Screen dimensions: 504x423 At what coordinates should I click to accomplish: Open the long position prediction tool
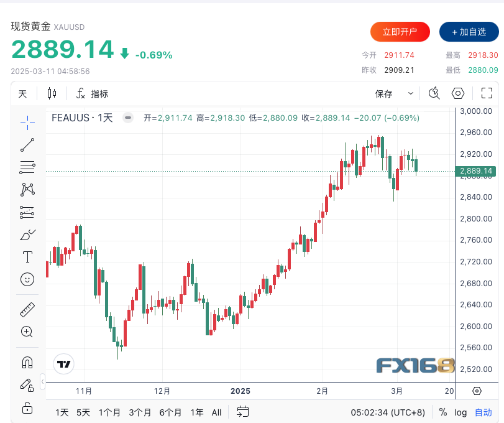tap(27, 212)
